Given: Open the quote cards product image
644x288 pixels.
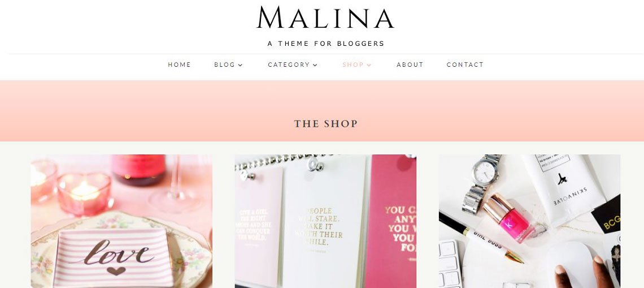Looking at the screenshot, I should point(325,221).
